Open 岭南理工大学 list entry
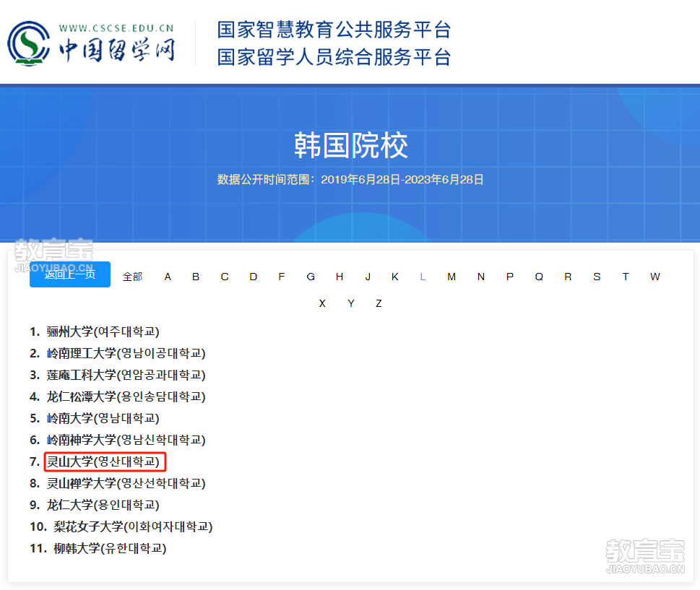The image size is (700, 590). (126, 353)
